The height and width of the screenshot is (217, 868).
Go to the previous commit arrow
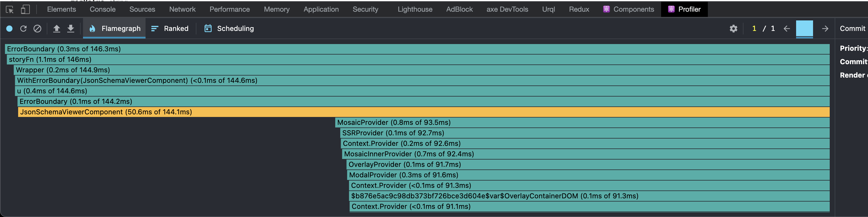pos(786,29)
